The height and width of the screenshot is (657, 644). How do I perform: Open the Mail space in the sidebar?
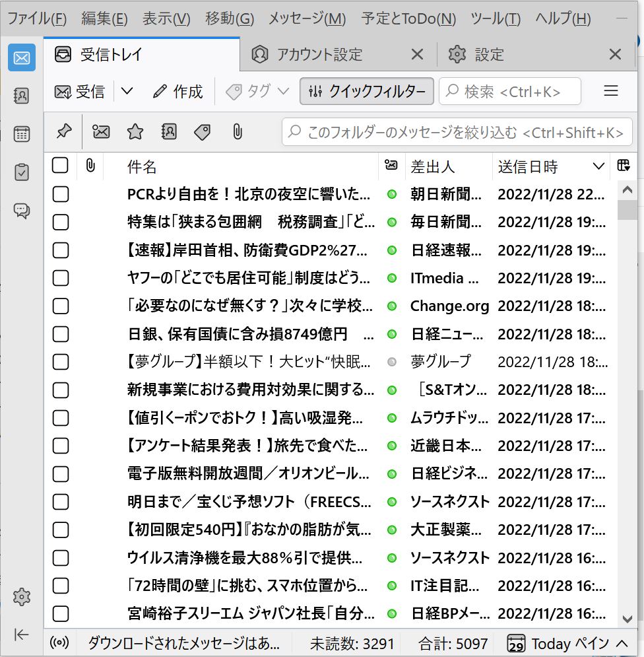click(21, 57)
